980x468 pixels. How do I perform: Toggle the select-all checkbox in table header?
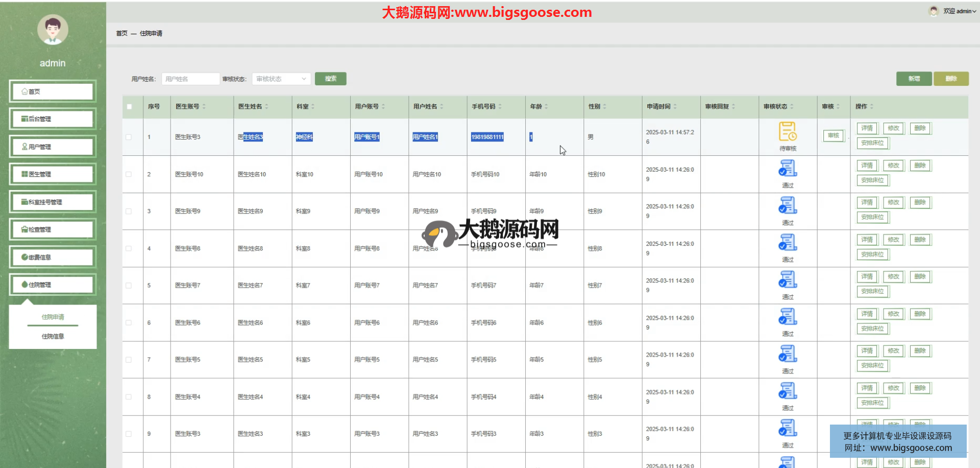point(129,107)
